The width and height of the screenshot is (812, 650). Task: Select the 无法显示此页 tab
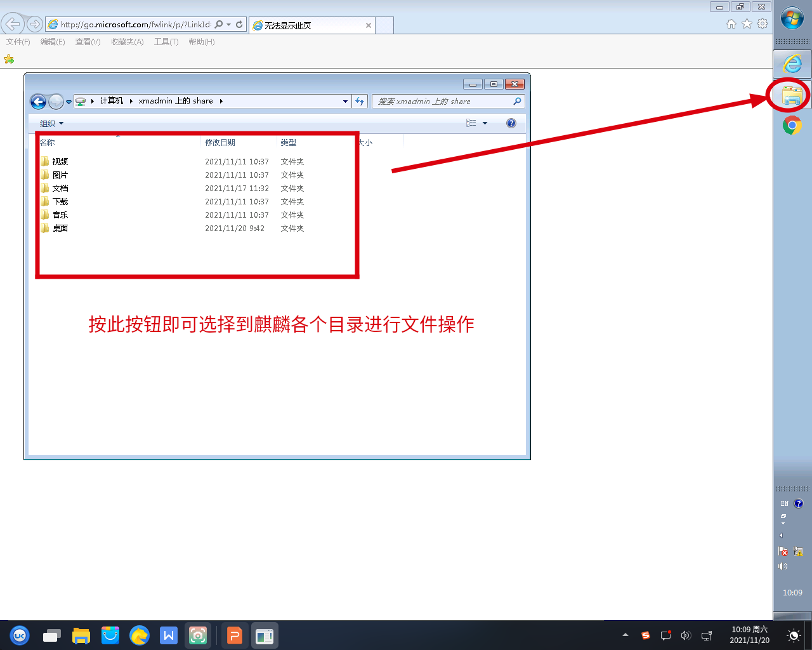tap(312, 25)
